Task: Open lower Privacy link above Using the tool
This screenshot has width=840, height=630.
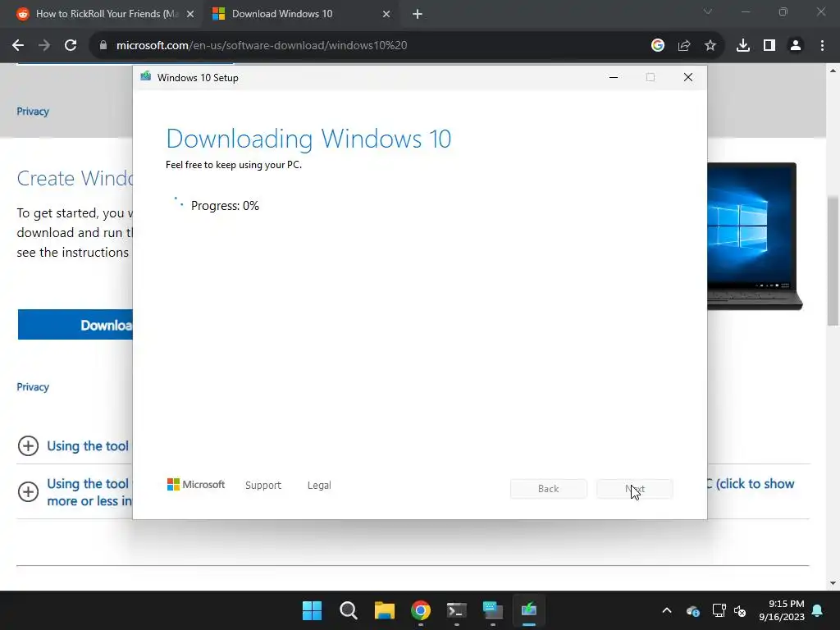Action: click(x=33, y=387)
